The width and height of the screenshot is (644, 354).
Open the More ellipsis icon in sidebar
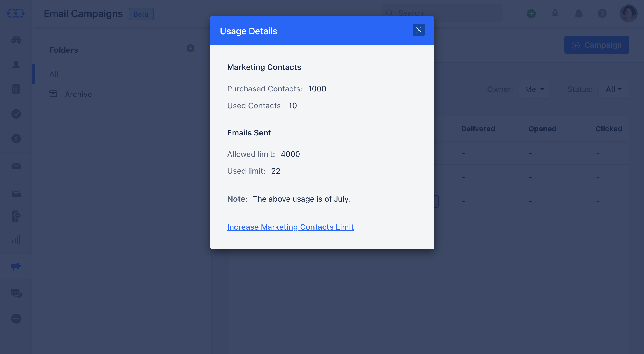coord(16,319)
